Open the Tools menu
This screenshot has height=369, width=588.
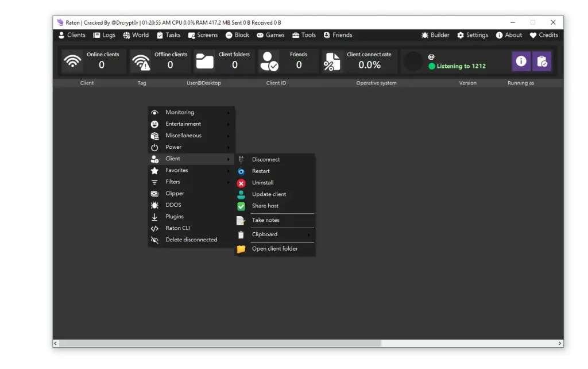click(x=304, y=35)
